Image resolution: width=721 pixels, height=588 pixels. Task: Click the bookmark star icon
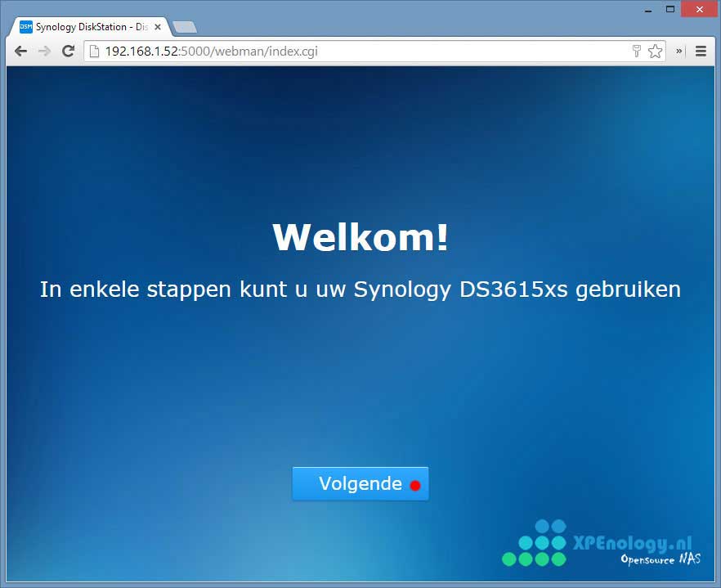coord(655,51)
